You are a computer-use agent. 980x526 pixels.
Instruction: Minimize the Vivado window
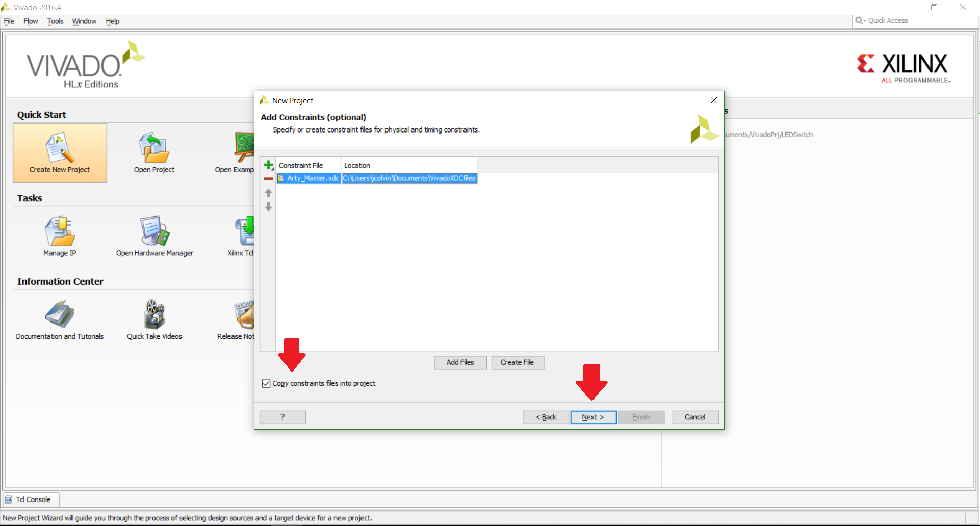tap(906, 7)
